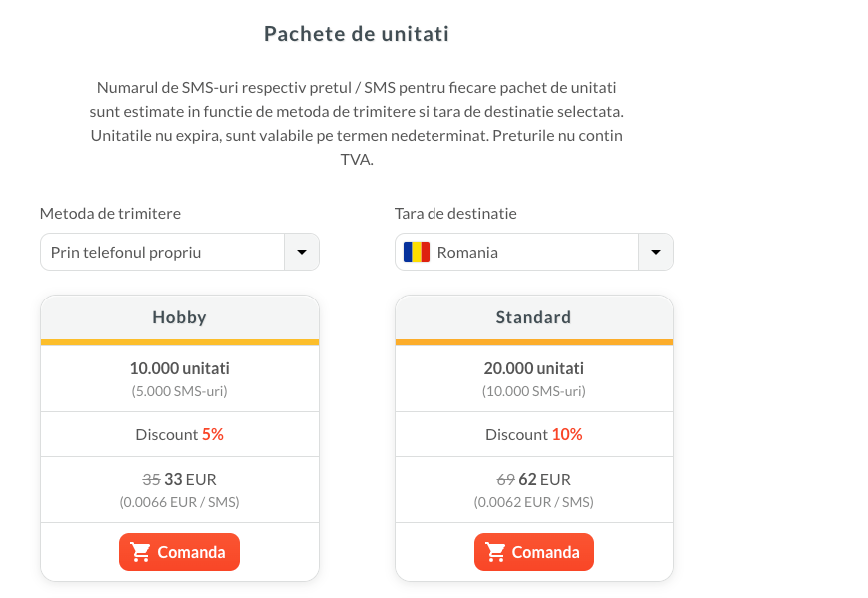The image size is (868, 598).
Task: Click the Discount 5% row
Action: point(180,435)
